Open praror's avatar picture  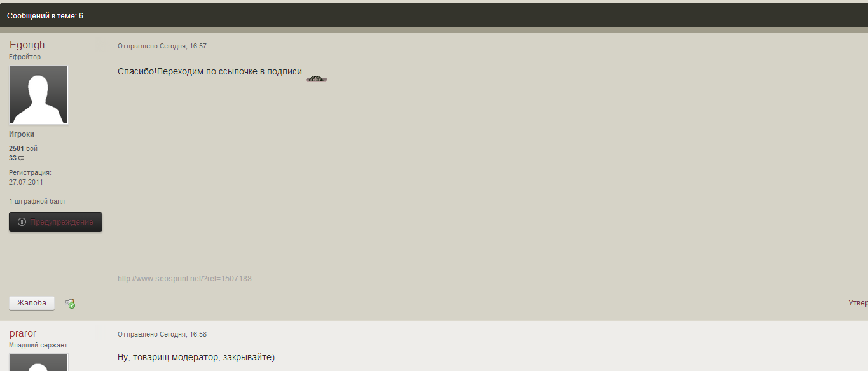[39, 363]
